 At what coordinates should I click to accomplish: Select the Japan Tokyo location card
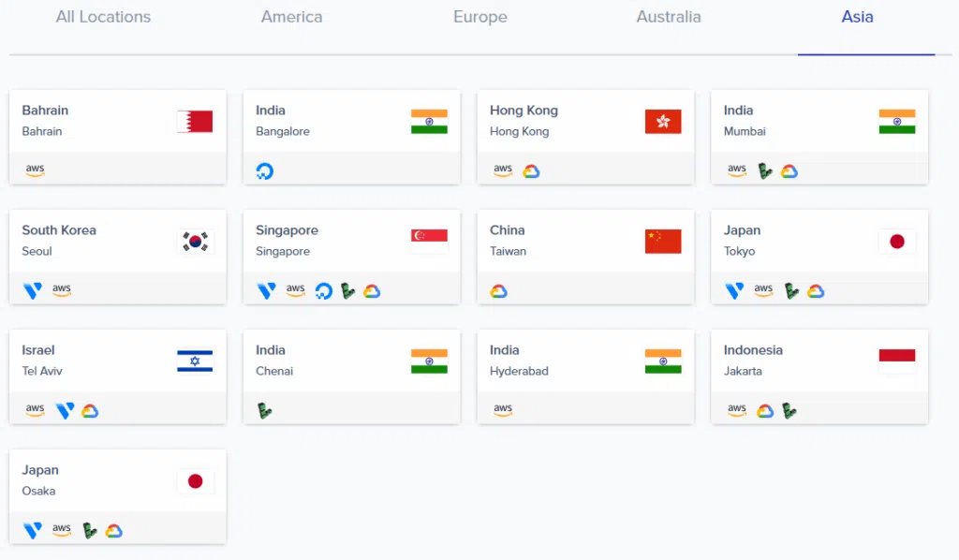point(819,257)
